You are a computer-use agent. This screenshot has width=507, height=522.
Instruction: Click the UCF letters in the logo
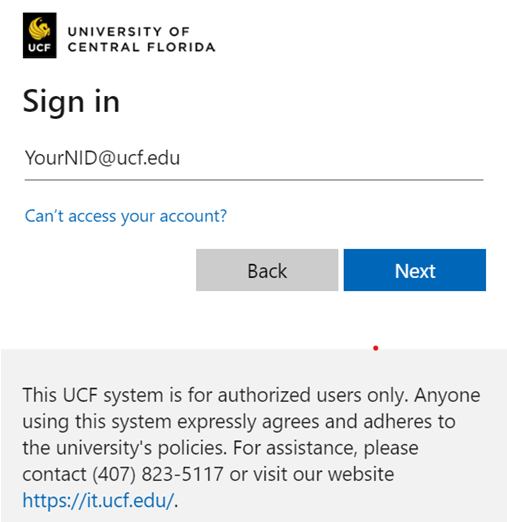[39, 48]
